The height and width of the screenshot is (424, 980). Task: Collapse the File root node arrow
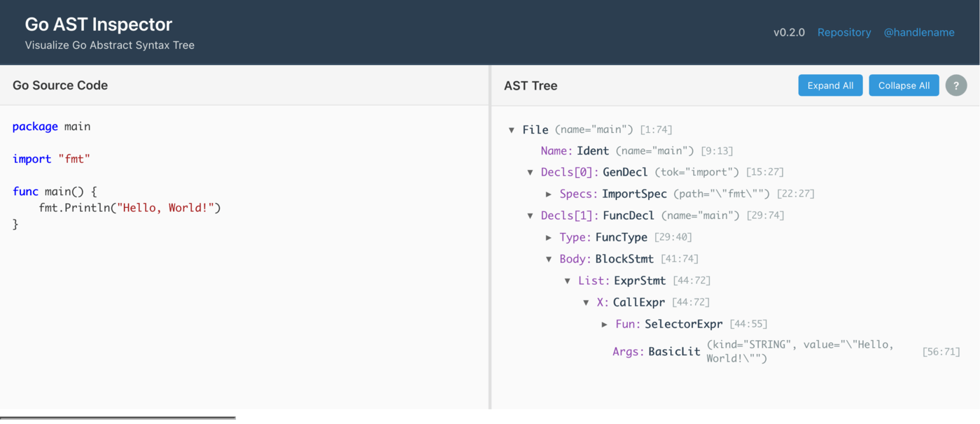tap(512, 130)
